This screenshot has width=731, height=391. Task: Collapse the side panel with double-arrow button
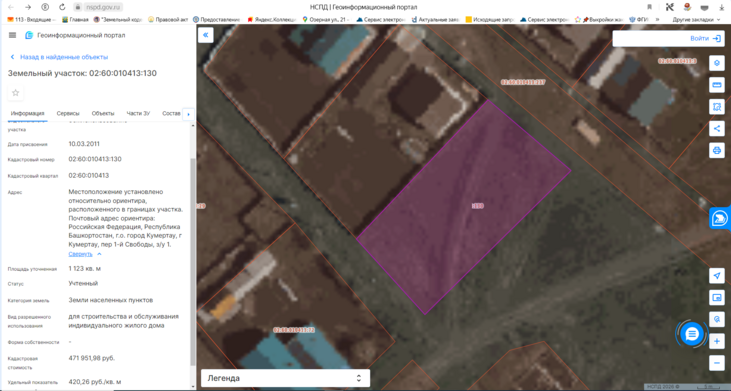tap(206, 35)
